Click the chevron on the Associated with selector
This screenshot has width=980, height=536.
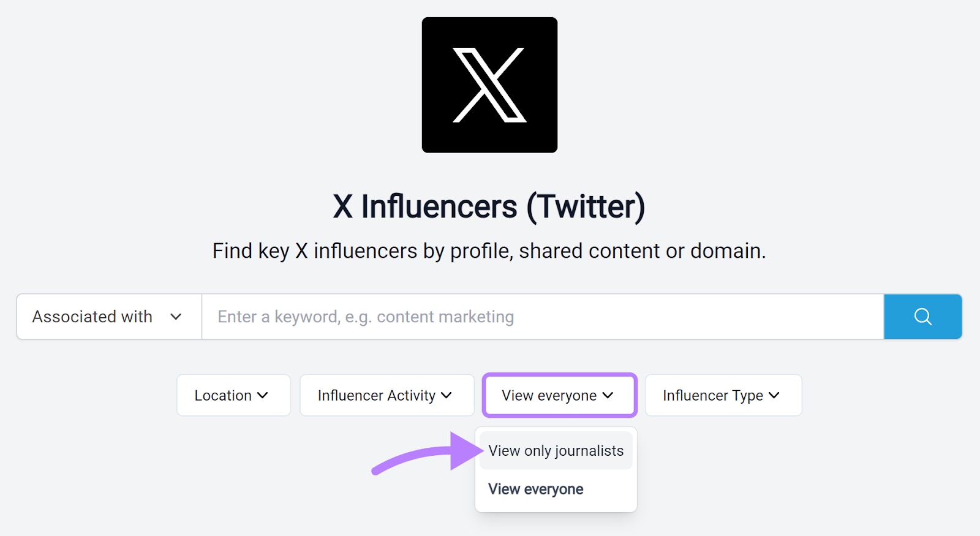point(176,317)
